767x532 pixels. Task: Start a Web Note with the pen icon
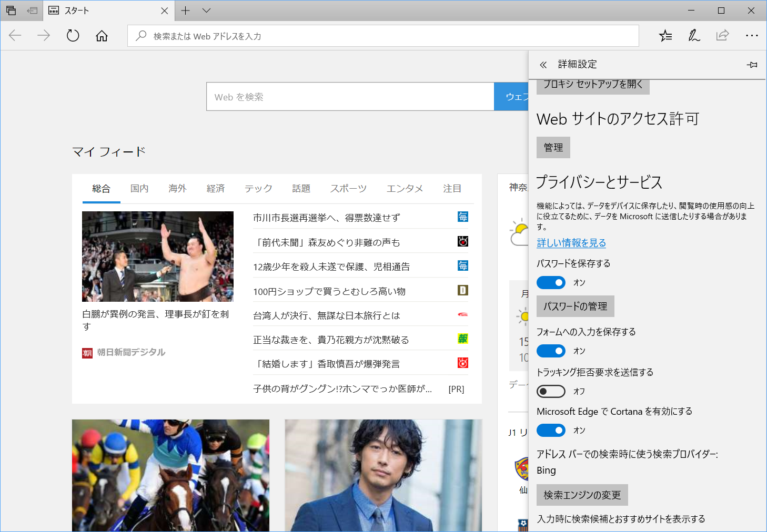[694, 35]
